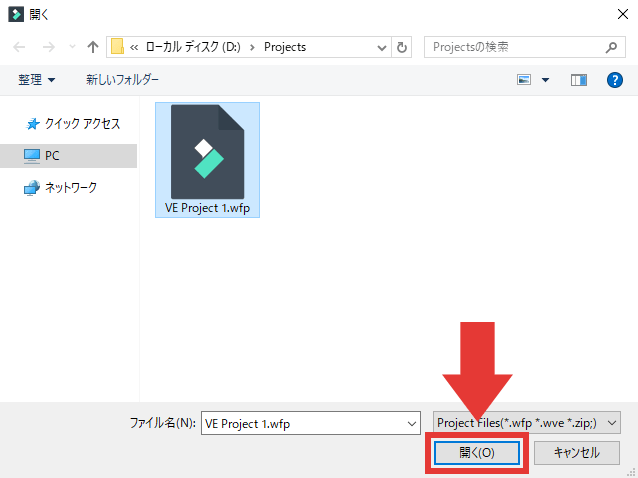Viewport: 638px width, 478px height.
Task: Click the キャンセル button
Action: point(577,452)
